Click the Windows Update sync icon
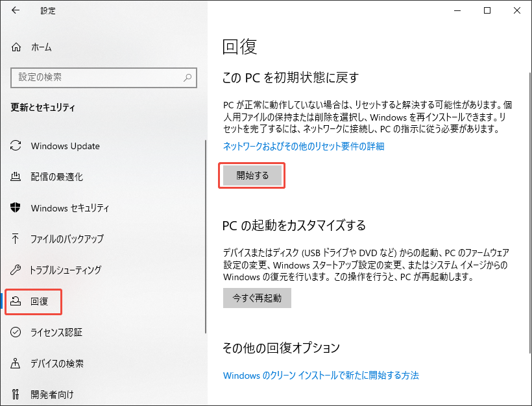The height and width of the screenshot is (406, 532). point(16,146)
